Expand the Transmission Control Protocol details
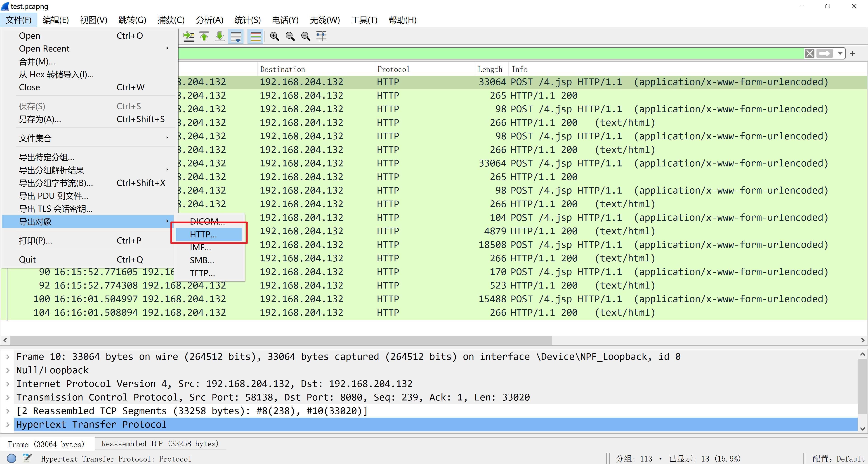Image resolution: width=868 pixels, height=464 pixels. coord(8,398)
